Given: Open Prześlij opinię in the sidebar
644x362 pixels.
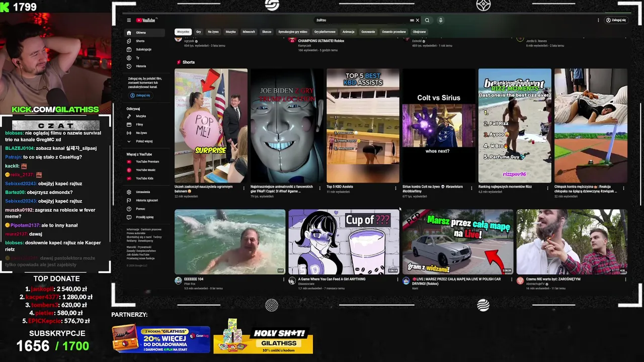Looking at the screenshot, I should pyautogui.click(x=144, y=217).
